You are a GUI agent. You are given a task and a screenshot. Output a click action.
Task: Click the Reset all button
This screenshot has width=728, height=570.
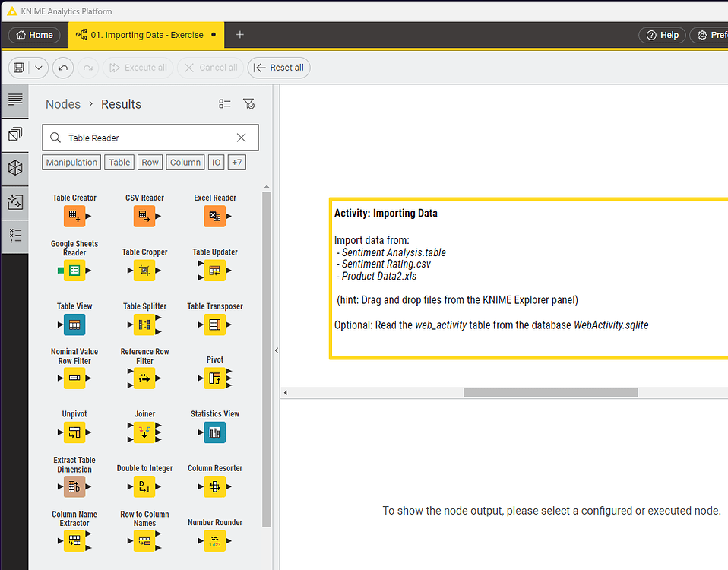[279, 68]
